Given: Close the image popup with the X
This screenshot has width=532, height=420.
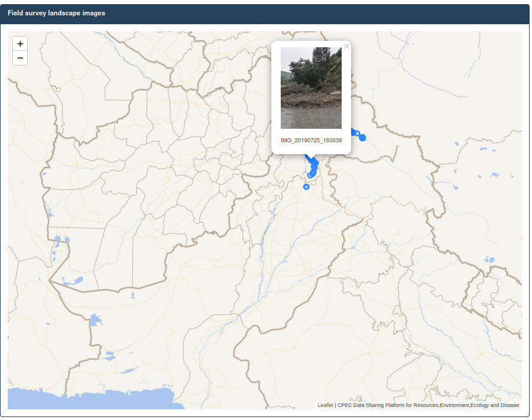Looking at the screenshot, I should 346,46.
